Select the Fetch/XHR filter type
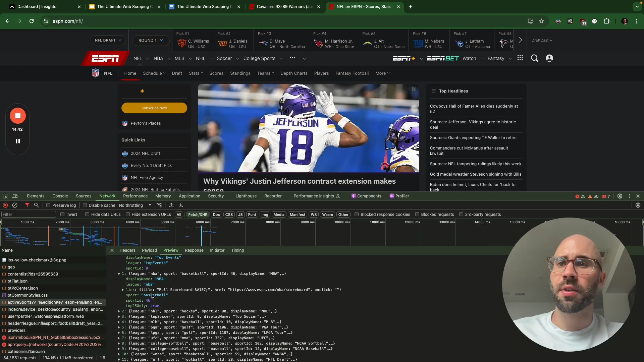This screenshot has width=644, height=362. 198,215
